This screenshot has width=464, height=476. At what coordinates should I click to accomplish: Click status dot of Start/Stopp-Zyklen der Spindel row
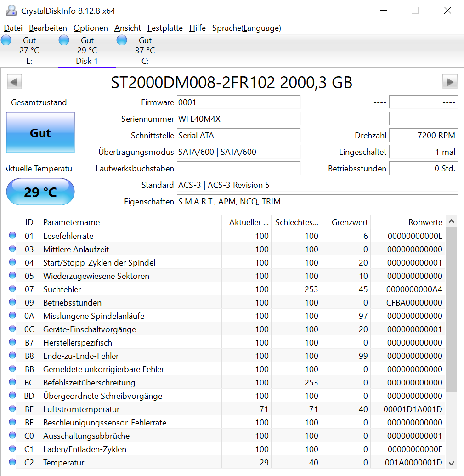12,262
